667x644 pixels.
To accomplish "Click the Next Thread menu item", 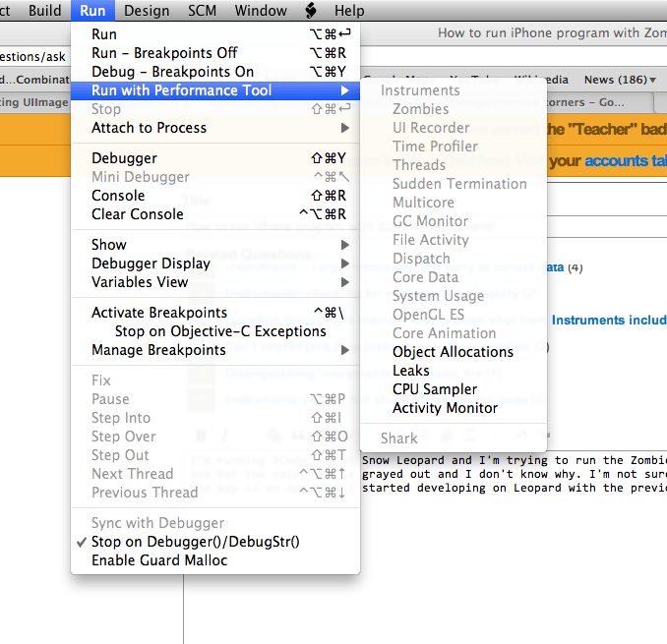I will point(215,474).
